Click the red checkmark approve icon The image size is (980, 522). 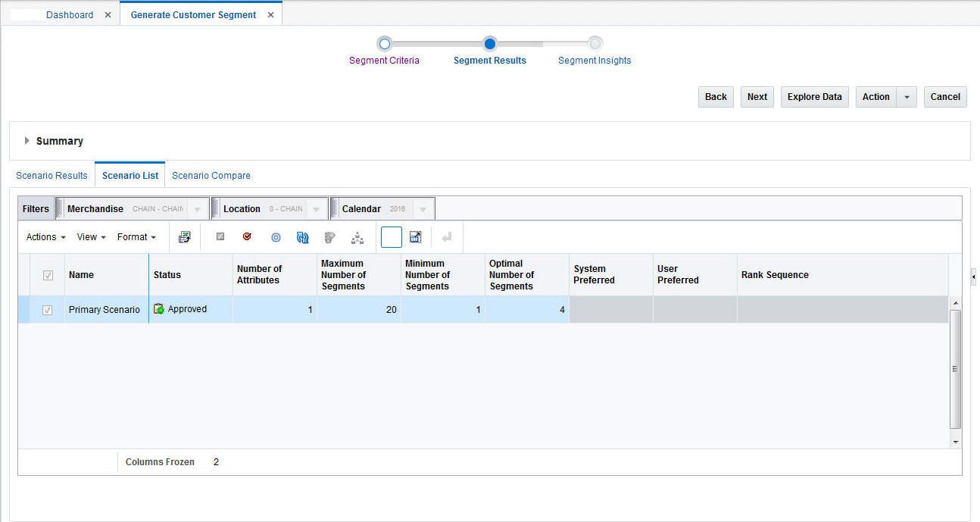[x=247, y=237]
